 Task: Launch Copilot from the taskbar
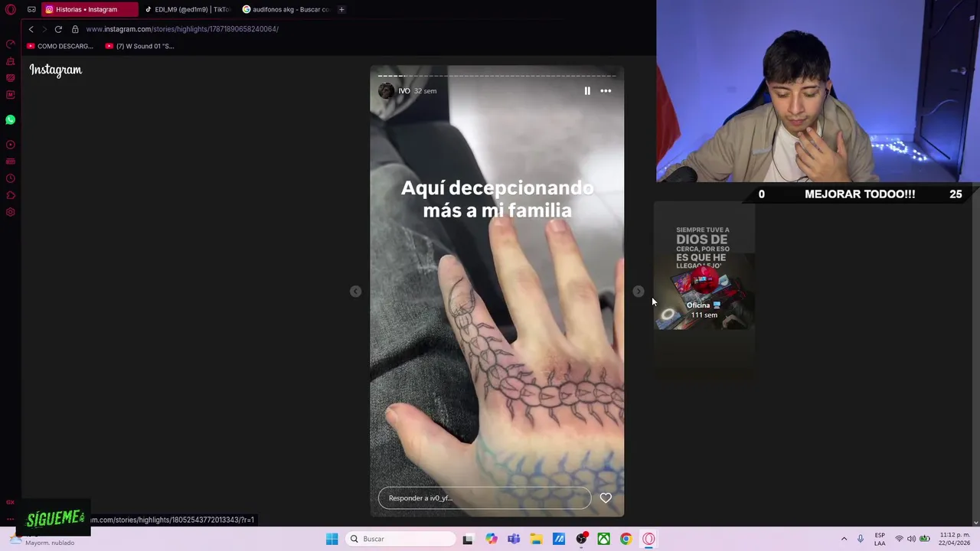(x=491, y=539)
